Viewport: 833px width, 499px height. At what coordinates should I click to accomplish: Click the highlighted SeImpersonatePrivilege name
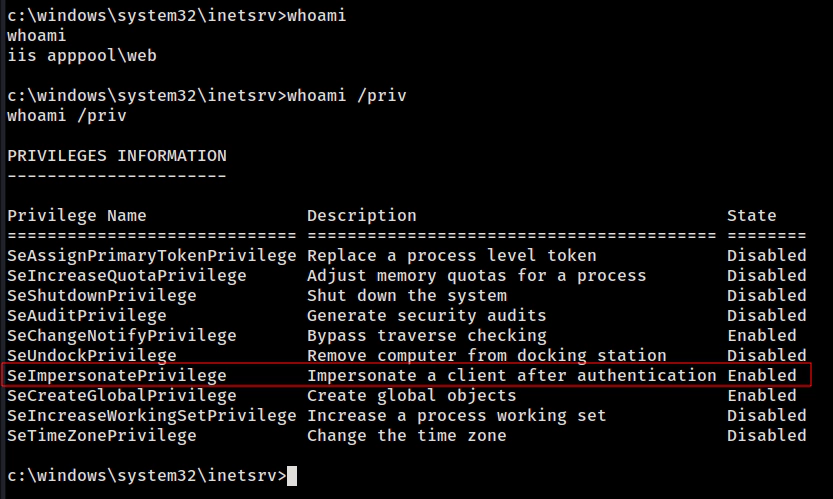(x=117, y=375)
